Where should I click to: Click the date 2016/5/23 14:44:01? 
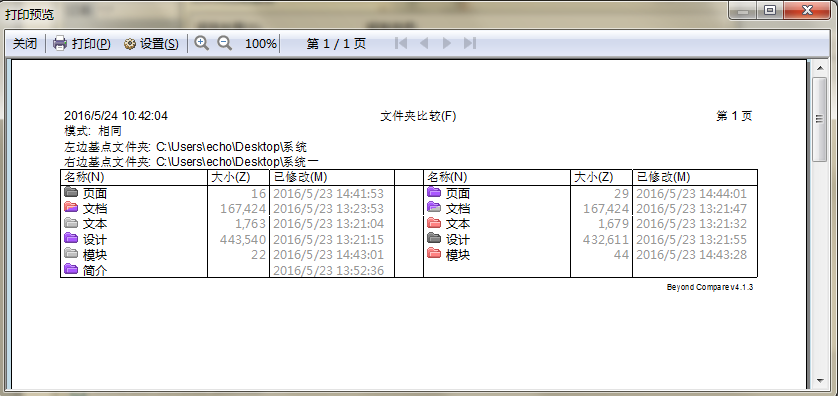pyautogui.click(x=692, y=193)
